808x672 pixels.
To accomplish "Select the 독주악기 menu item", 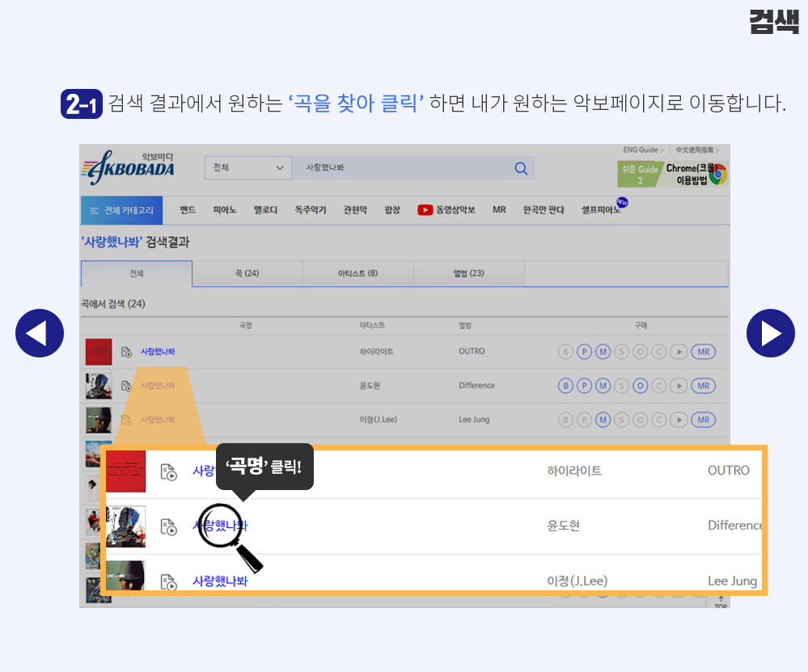I will point(311,209).
